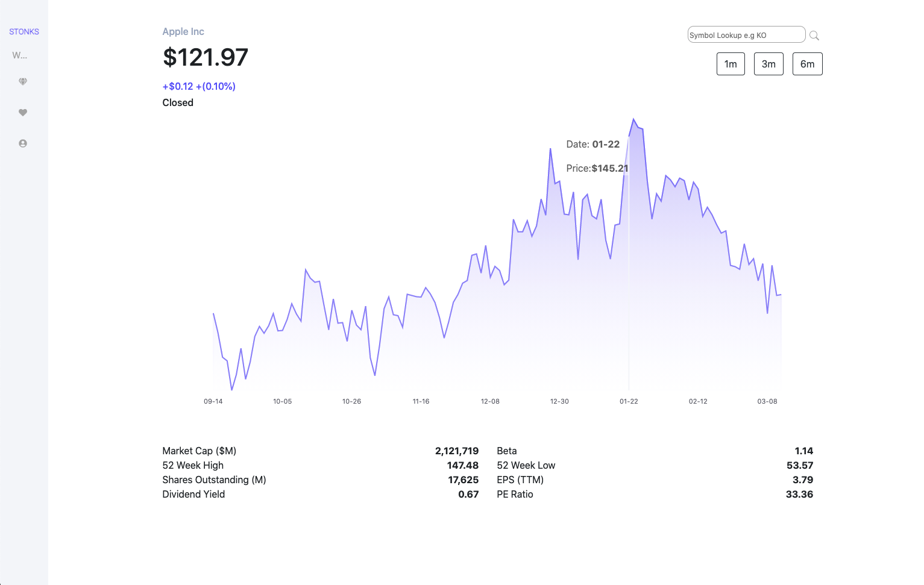Click the Apple Inc company name
924x585 pixels.
[x=183, y=31]
